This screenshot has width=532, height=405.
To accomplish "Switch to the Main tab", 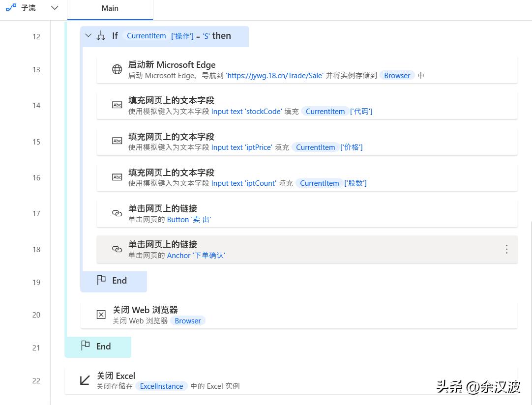I will (110, 8).
